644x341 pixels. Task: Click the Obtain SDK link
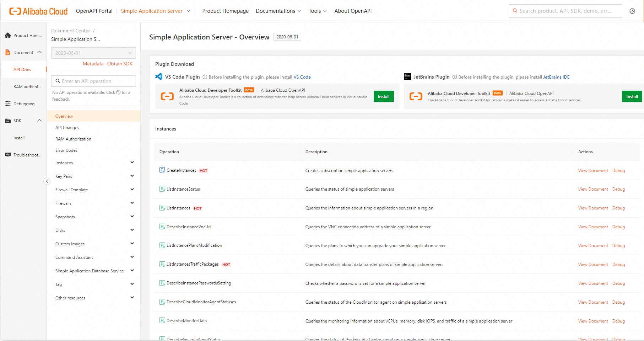(120, 64)
